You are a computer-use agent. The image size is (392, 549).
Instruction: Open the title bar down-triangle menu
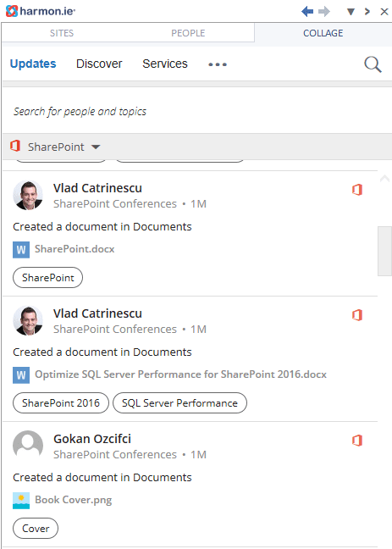click(351, 12)
